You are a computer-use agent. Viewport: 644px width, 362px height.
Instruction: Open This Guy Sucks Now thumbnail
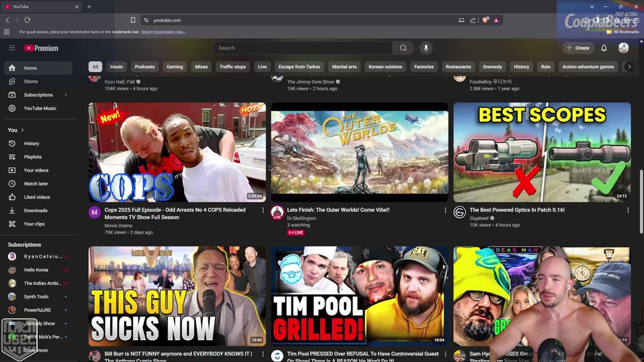177,296
